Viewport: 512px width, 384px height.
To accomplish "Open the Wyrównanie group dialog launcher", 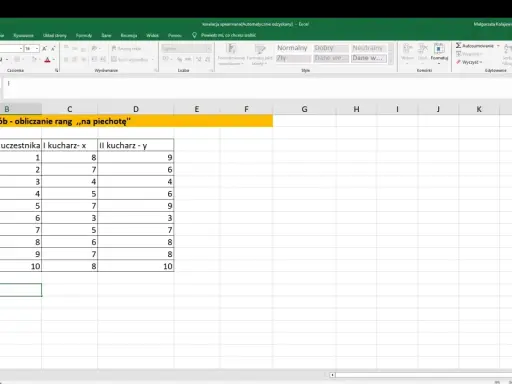I will coord(156,70).
